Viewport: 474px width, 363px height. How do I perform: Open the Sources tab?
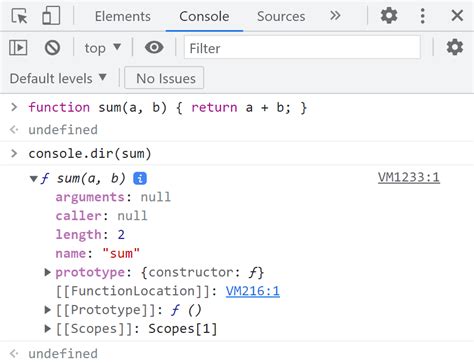tap(281, 16)
